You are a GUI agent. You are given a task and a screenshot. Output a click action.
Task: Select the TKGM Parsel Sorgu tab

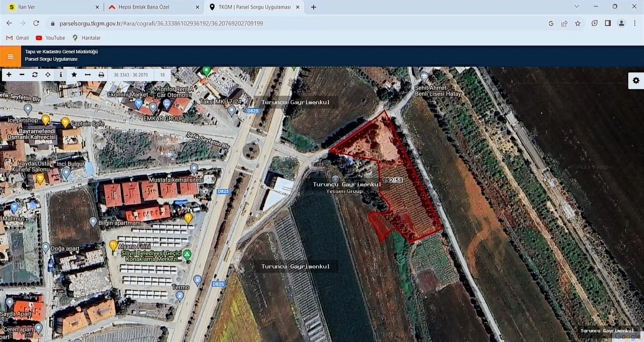[254, 7]
